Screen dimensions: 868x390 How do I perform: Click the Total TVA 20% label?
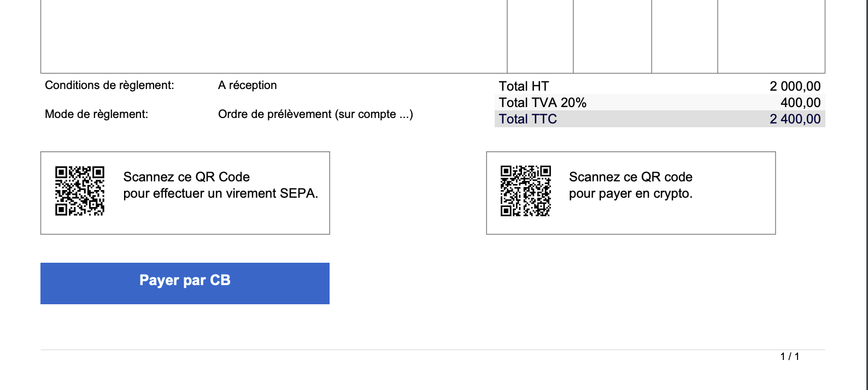pos(543,103)
